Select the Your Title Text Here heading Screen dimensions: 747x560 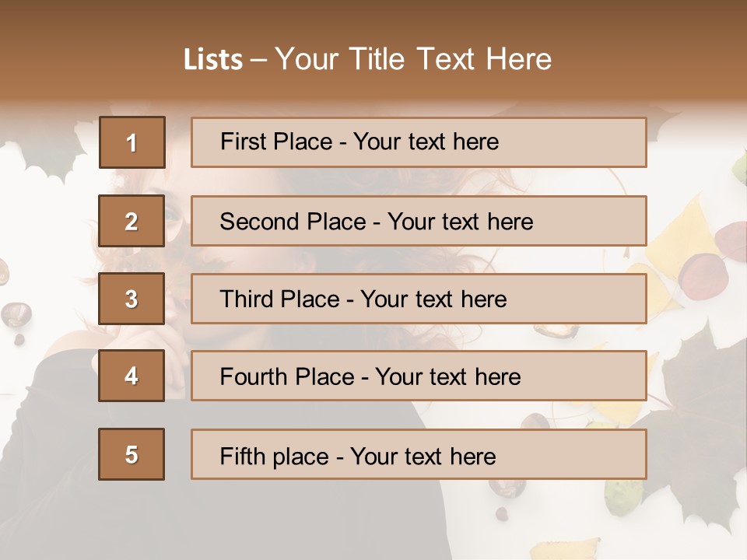click(x=413, y=59)
